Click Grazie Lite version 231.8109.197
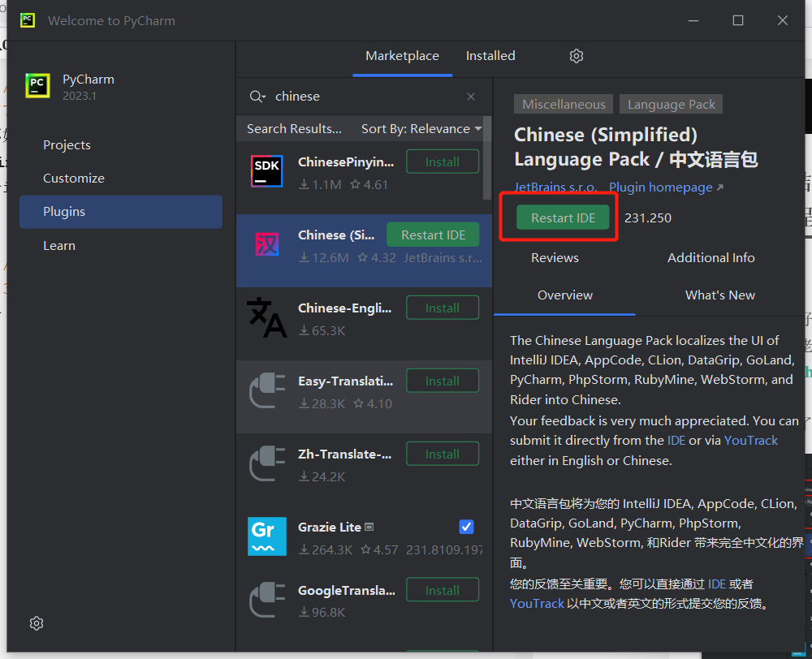This screenshot has height=659, width=812. click(444, 549)
